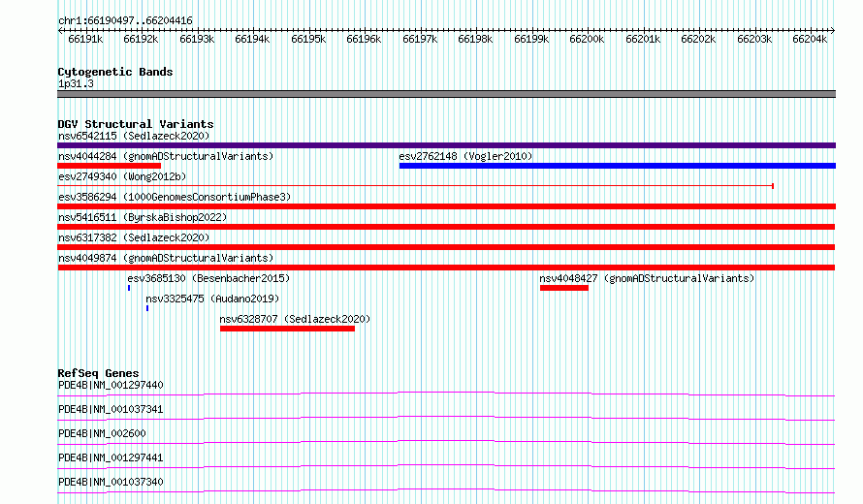Open esv2762148 (Vogler2010) variant label
The width and height of the screenshot is (863, 504).
tap(465, 156)
